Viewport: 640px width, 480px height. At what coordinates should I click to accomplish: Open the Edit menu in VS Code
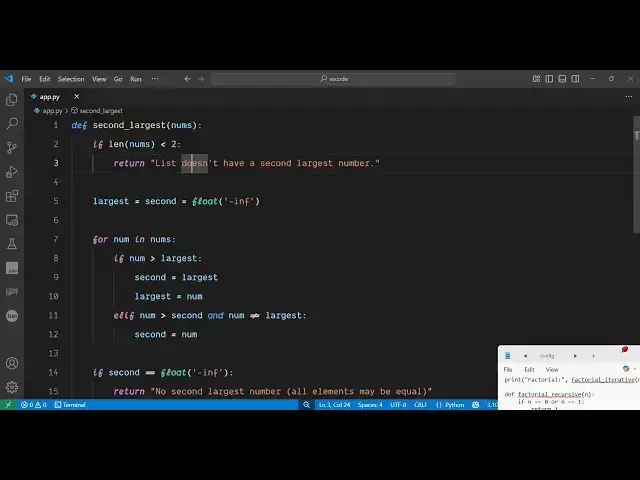pyautogui.click(x=44, y=79)
